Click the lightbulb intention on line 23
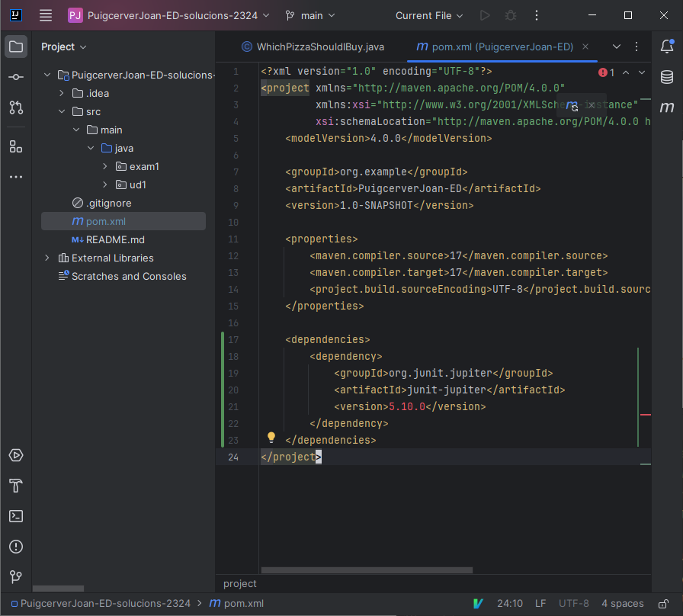This screenshot has height=616, width=683. [x=271, y=438]
